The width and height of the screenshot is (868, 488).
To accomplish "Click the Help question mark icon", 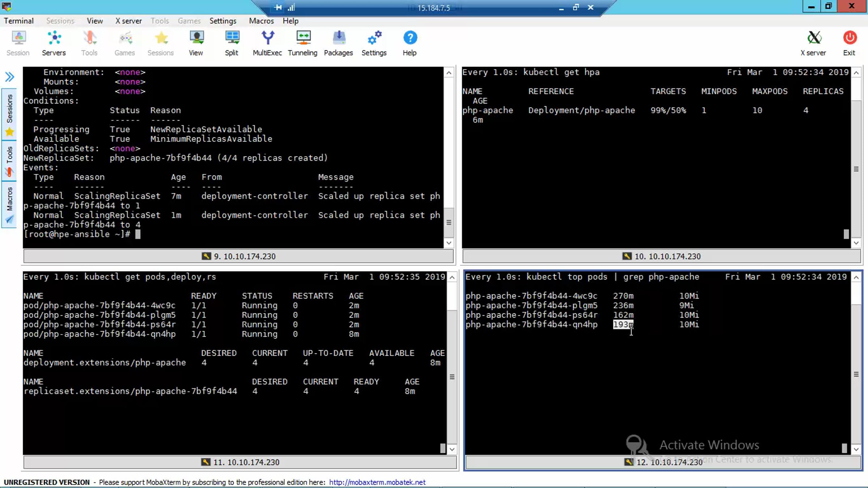I will tap(410, 43).
